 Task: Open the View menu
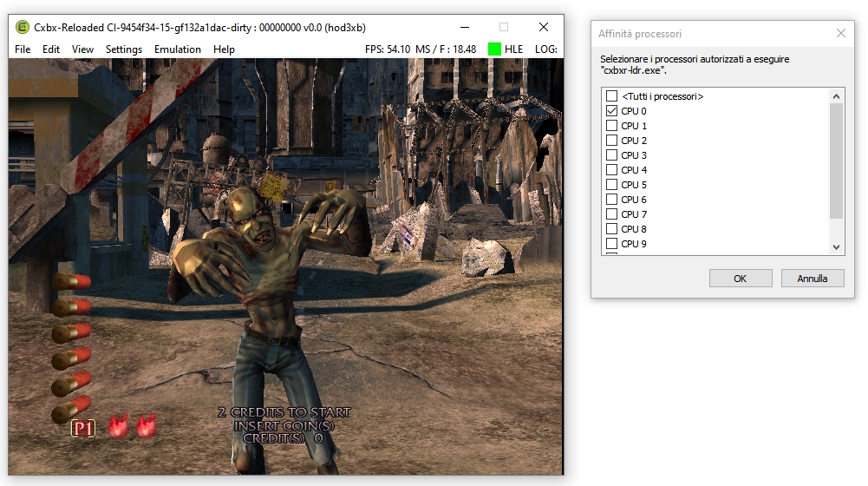pyautogui.click(x=82, y=49)
